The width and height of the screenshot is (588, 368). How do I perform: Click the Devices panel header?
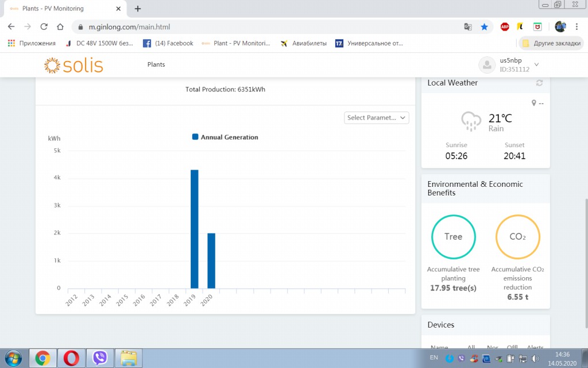coord(486,325)
